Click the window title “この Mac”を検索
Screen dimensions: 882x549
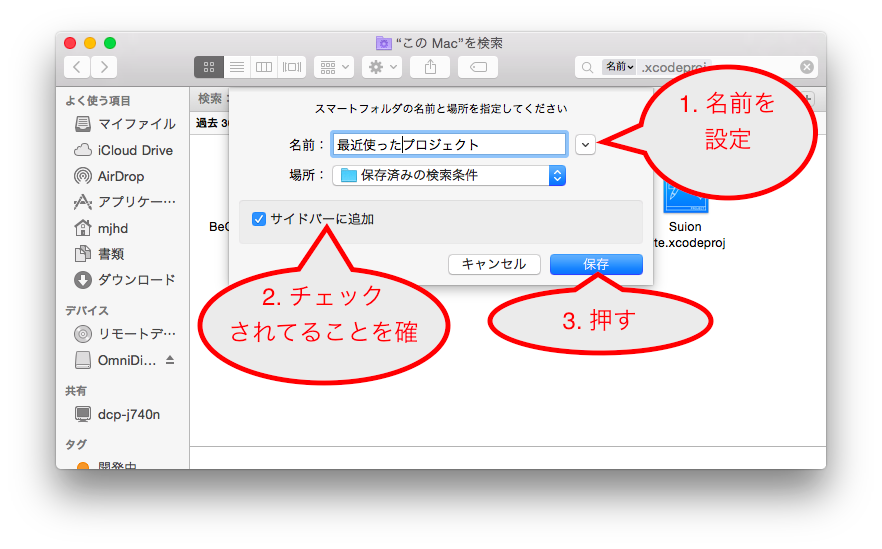(449, 43)
